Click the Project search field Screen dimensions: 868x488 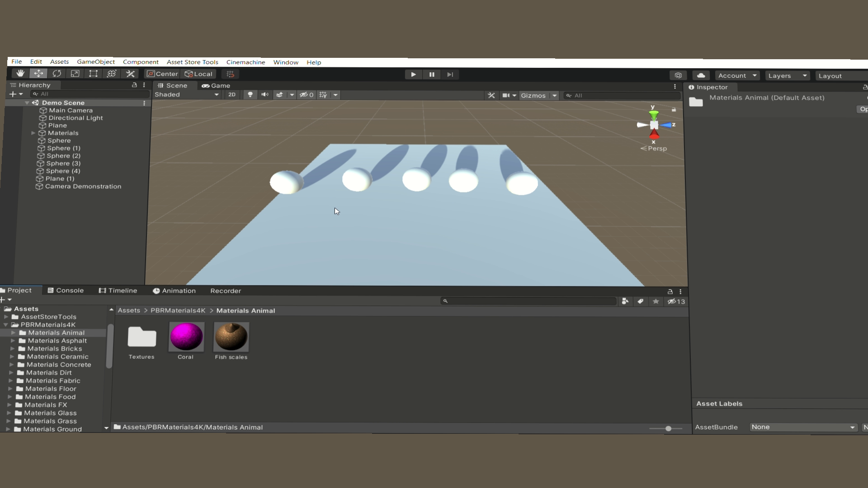pyautogui.click(x=528, y=301)
